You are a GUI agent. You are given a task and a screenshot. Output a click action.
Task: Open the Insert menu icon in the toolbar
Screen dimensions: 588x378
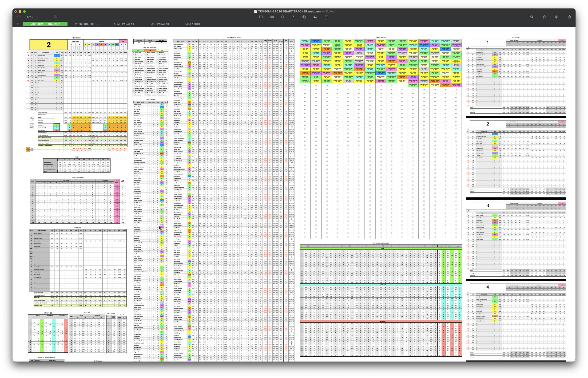point(261,17)
